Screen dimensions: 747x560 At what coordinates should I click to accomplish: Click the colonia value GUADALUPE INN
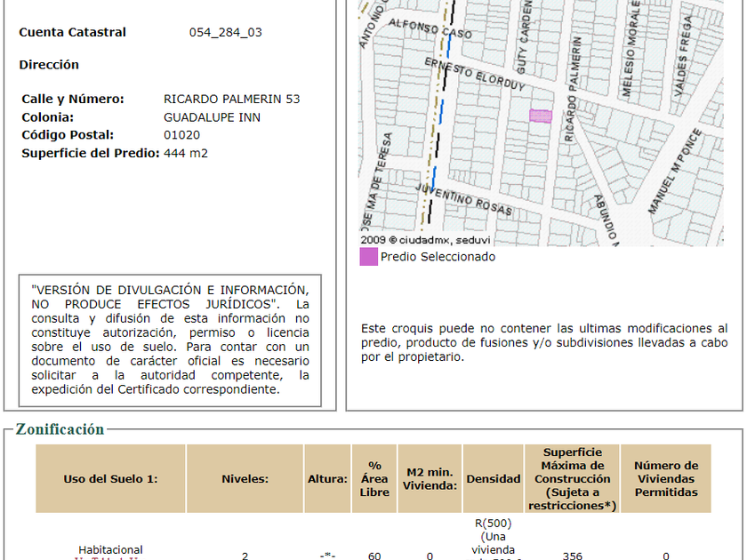(x=212, y=117)
